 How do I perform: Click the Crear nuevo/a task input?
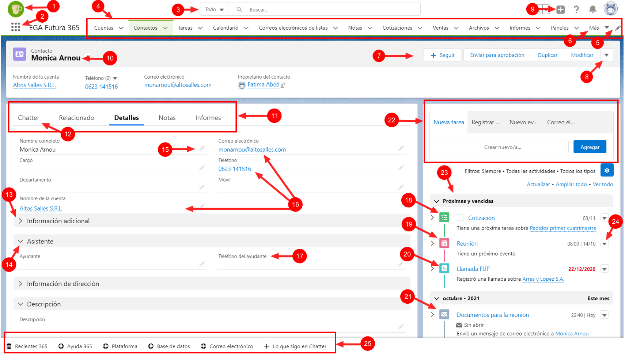click(503, 147)
